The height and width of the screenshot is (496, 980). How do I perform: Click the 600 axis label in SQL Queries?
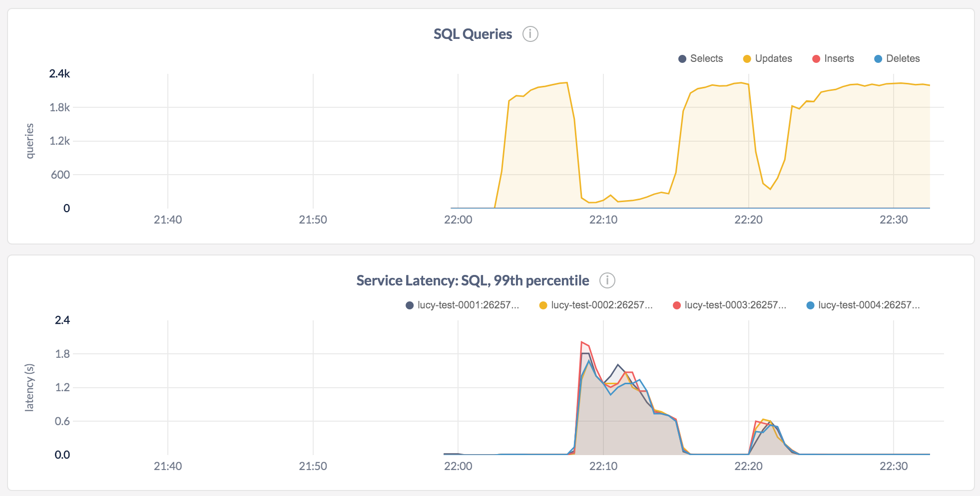tap(60, 175)
